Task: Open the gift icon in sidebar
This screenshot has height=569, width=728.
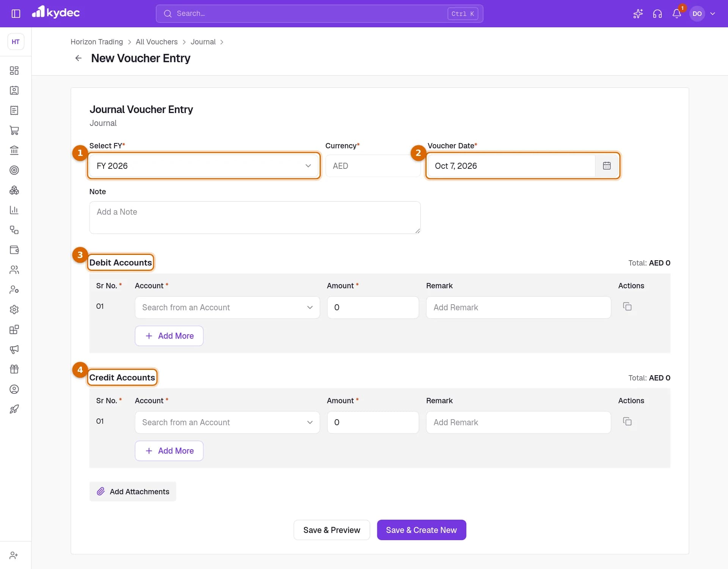Action: (14, 369)
